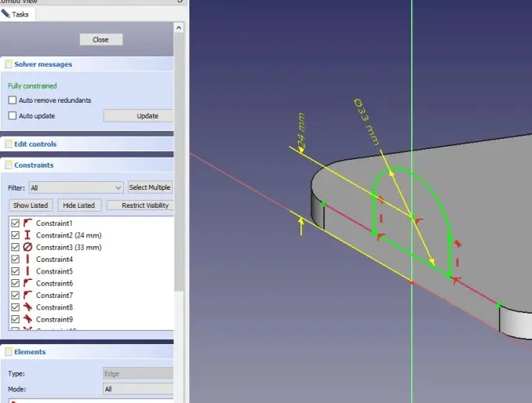Enable Auto remove redundants checkbox
This screenshot has height=403, width=532.
(x=13, y=100)
